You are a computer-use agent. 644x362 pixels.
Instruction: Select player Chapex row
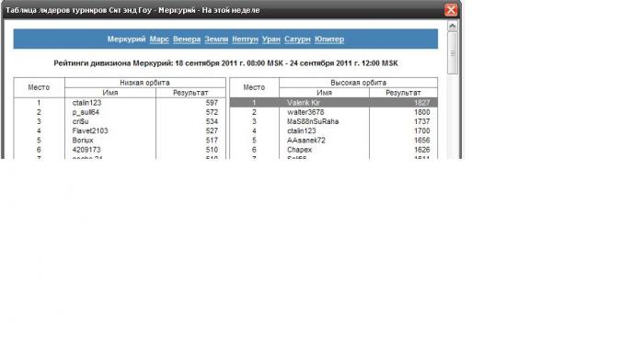333,150
